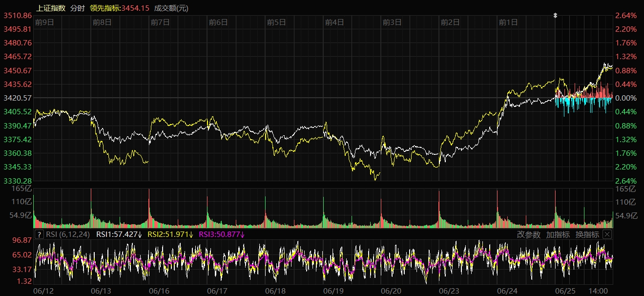Viewport: 644px width, 296px height.
Task: Click 换指标 to switch indicator
Action: pyautogui.click(x=587, y=234)
